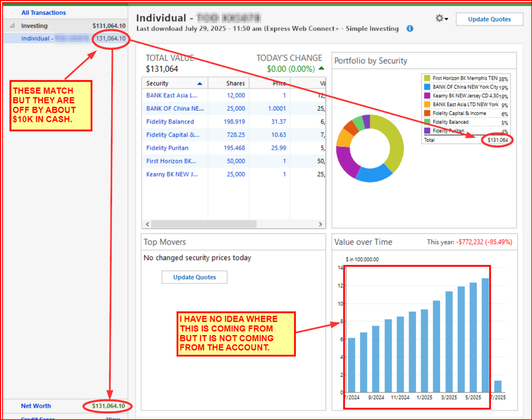Select the Individual account in sidebar

65,38
